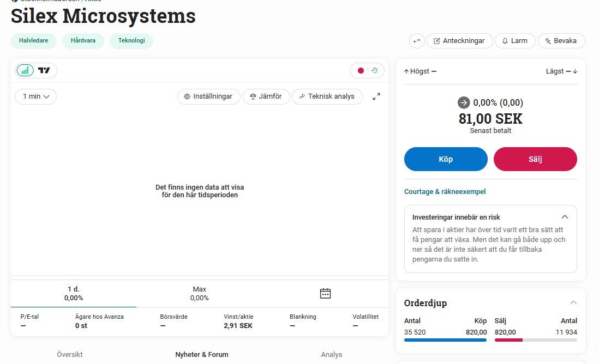Set a Larm alert

pyautogui.click(x=516, y=41)
